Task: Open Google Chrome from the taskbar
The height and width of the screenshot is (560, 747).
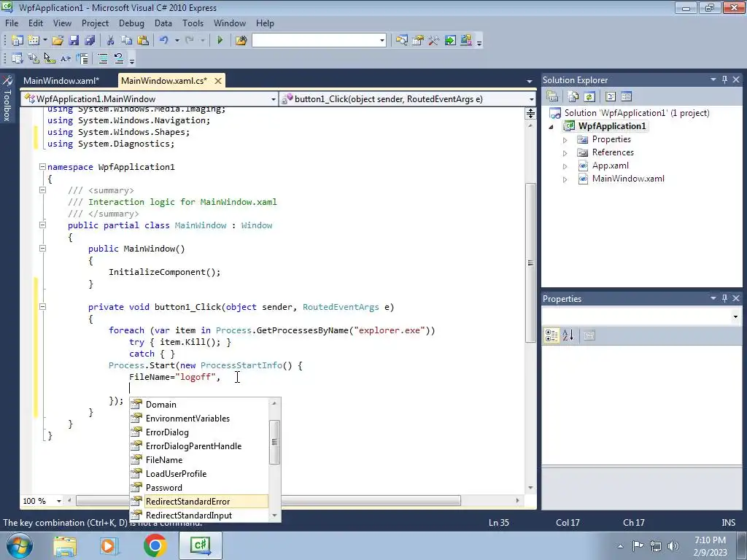Action: (x=155, y=545)
